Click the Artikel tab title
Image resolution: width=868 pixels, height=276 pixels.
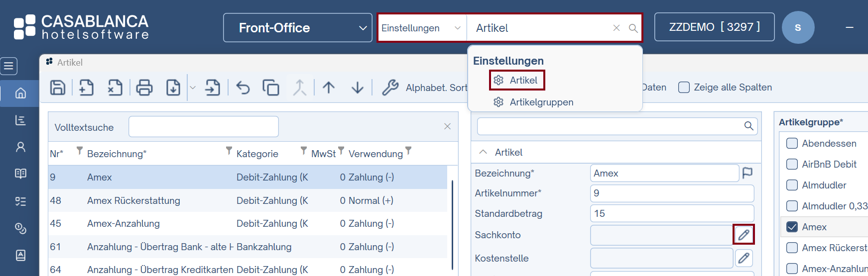coord(70,63)
